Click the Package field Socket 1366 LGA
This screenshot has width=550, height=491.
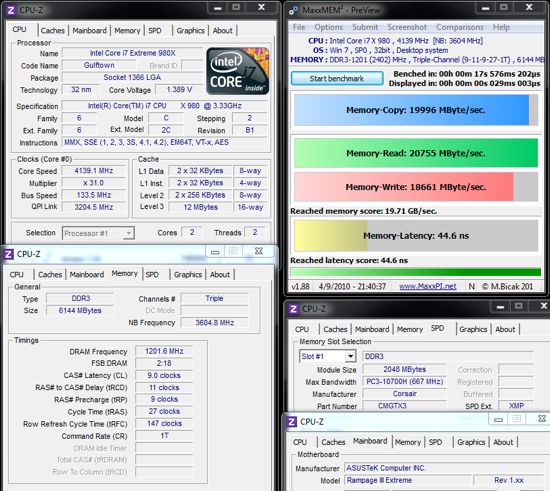tap(133, 77)
